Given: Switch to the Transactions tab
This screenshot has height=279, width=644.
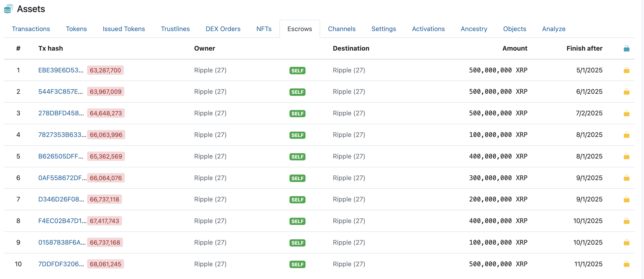Looking at the screenshot, I should click(31, 29).
